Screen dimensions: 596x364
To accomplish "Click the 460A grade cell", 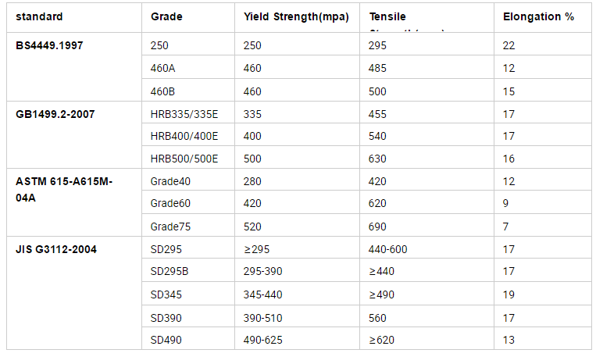I will coord(188,68).
